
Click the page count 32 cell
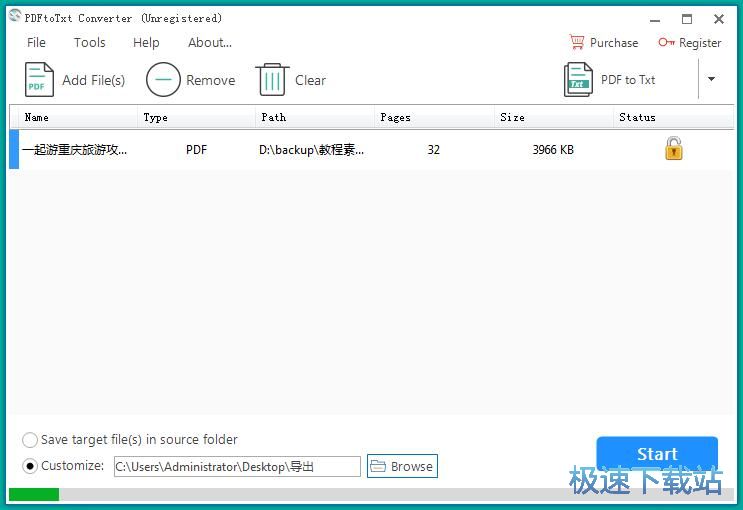(434, 150)
